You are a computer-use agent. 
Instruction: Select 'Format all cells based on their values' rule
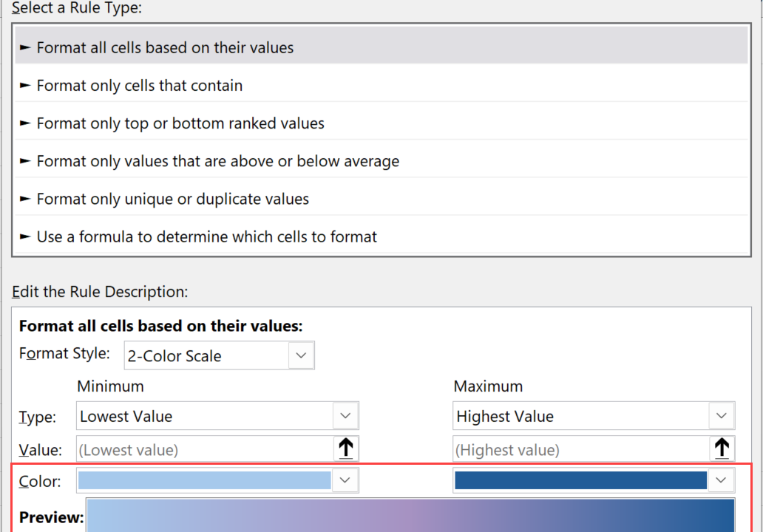(x=165, y=48)
